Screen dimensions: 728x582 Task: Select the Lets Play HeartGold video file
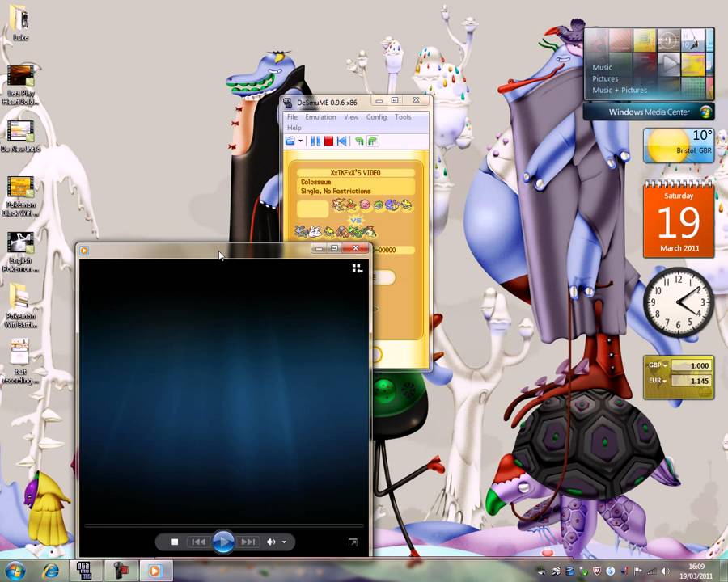[20, 84]
